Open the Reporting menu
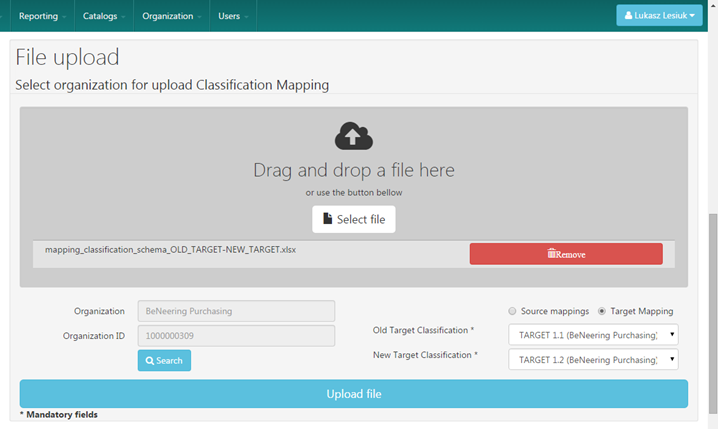Screen dimensions: 718x429 (x=42, y=16)
